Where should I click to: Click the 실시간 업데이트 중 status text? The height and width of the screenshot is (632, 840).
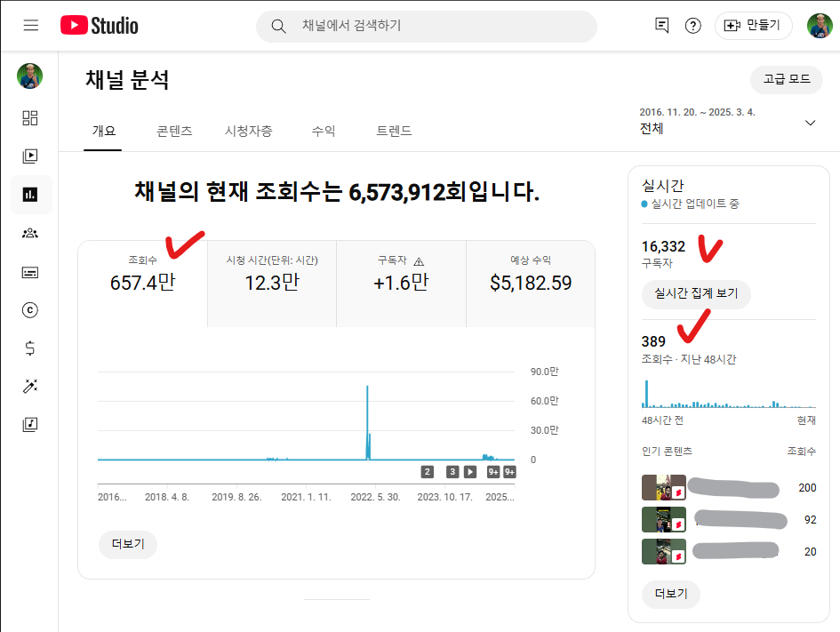695,204
